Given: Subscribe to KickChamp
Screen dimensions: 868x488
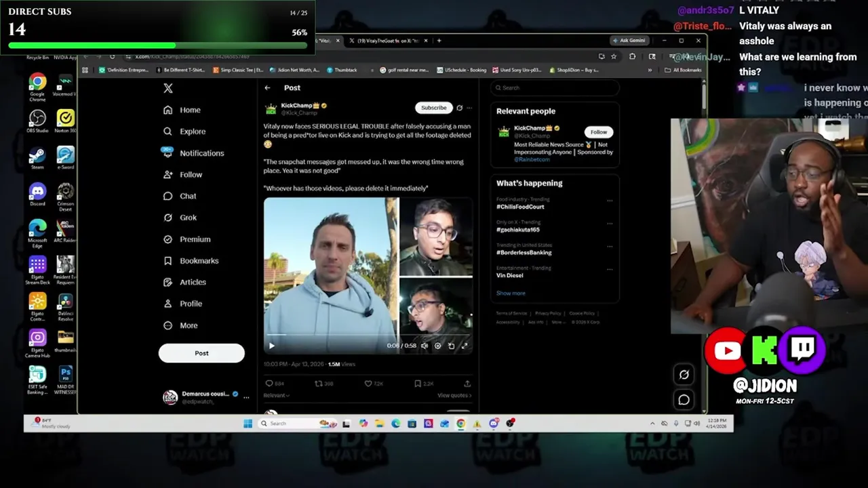Looking at the screenshot, I should coord(433,108).
